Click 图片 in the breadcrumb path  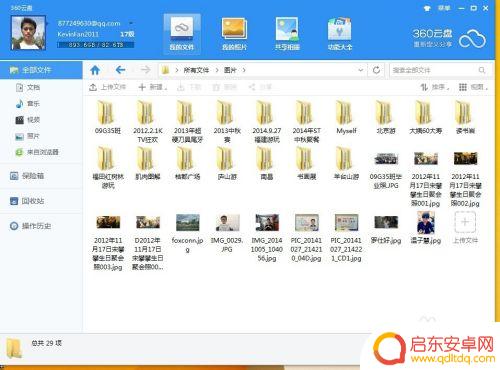coord(230,70)
